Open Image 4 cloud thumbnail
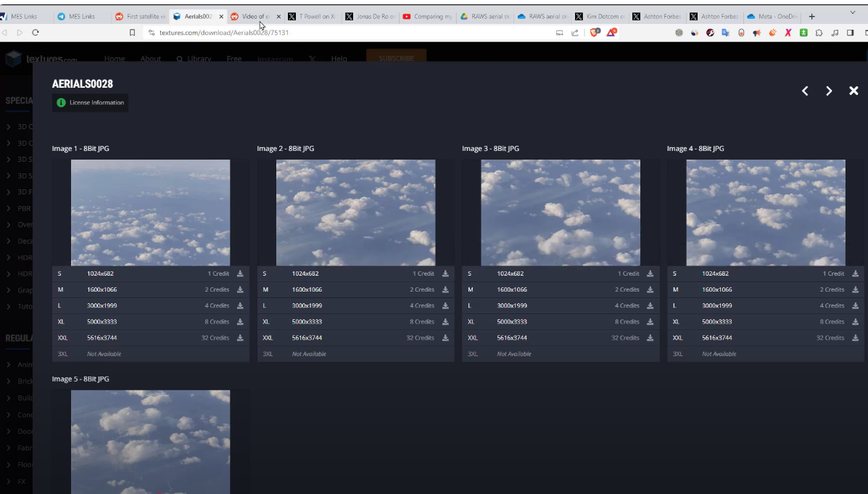This screenshot has height=494, width=868. tap(766, 213)
